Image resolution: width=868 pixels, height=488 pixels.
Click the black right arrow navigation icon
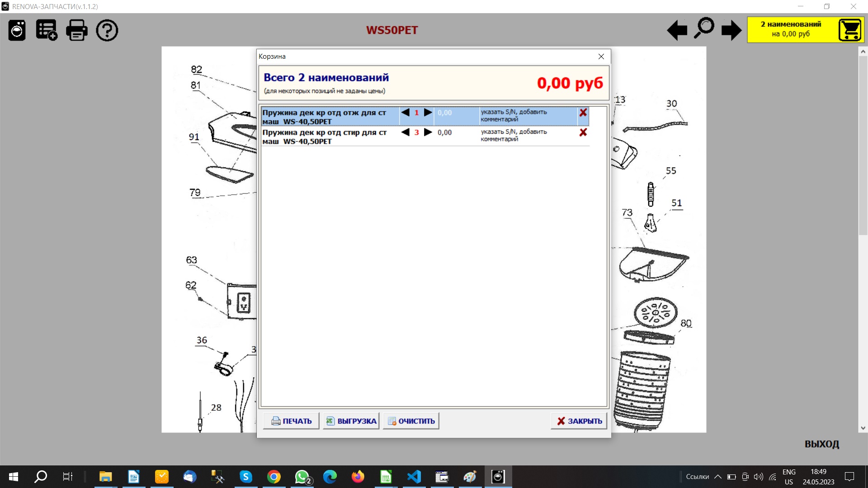pyautogui.click(x=731, y=31)
